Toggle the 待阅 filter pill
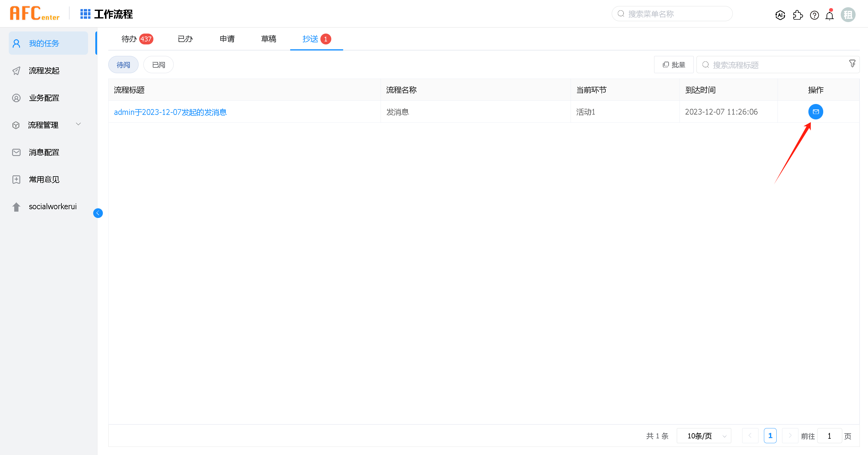Screen dimensions: 868x455 (x=123, y=64)
